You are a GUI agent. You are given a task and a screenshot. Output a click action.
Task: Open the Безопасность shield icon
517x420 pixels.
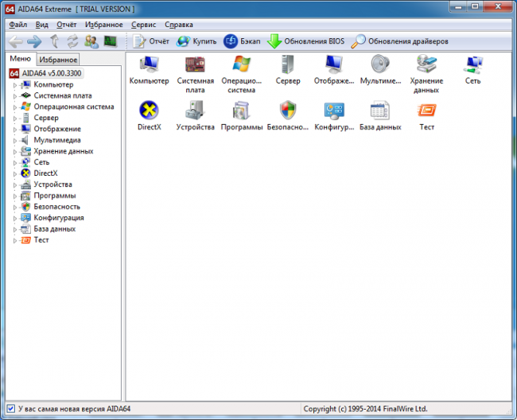click(x=288, y=111)
